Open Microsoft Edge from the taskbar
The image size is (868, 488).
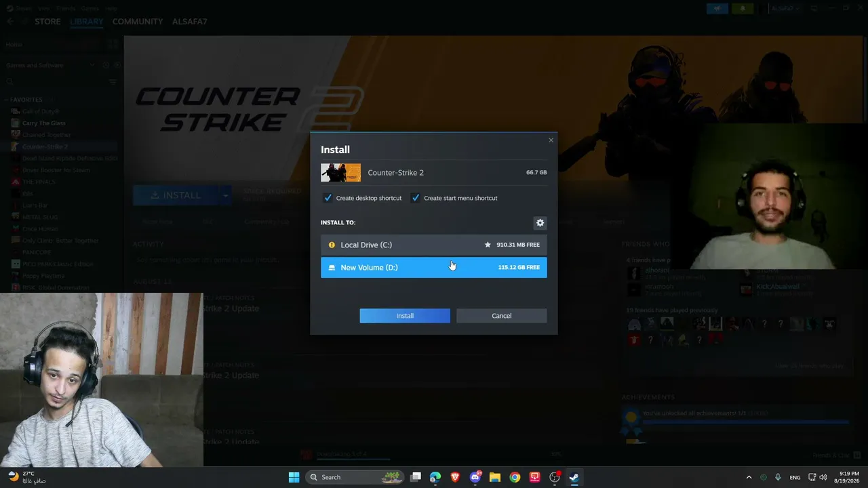[435, 477]
